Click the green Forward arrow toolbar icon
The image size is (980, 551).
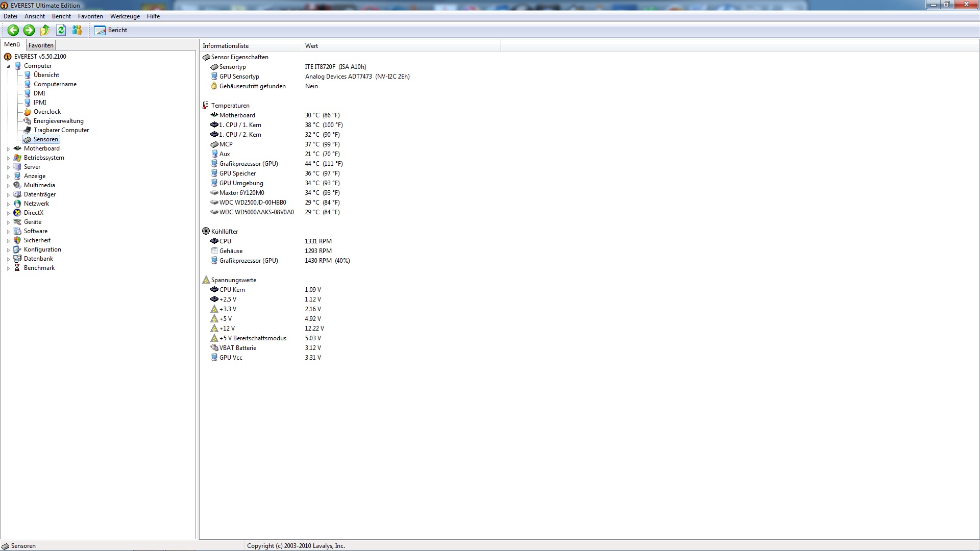(29, 30)
